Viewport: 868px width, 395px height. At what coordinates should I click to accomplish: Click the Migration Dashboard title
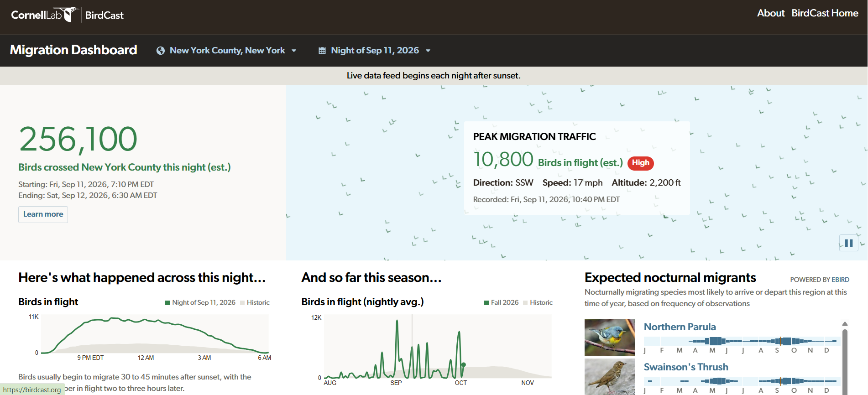pos(73,50)
